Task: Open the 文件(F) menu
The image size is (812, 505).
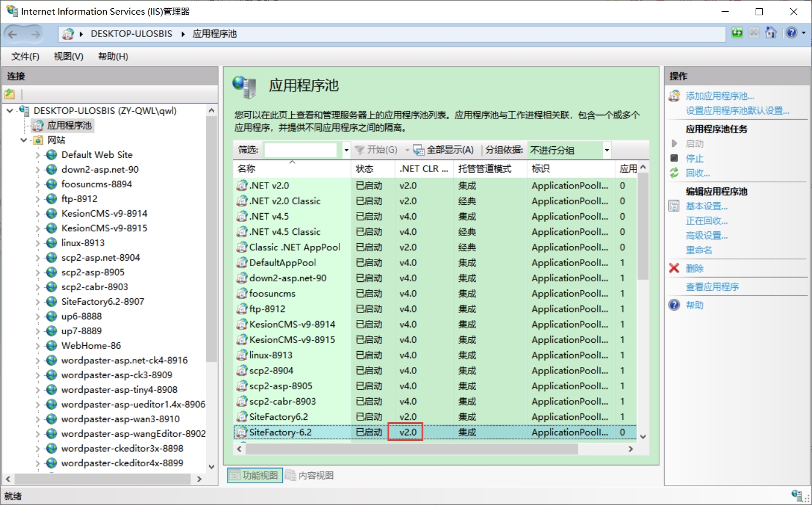Action: click(x=25, y=56)
